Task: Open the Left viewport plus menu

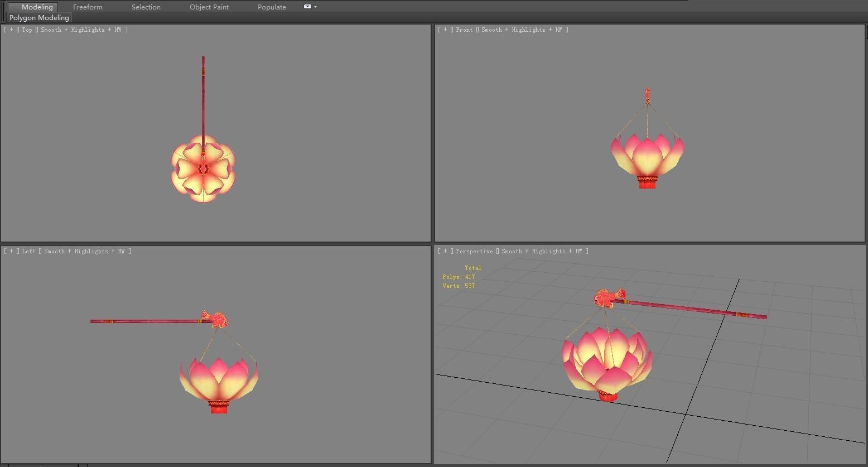Action: [x=11, y=251]
